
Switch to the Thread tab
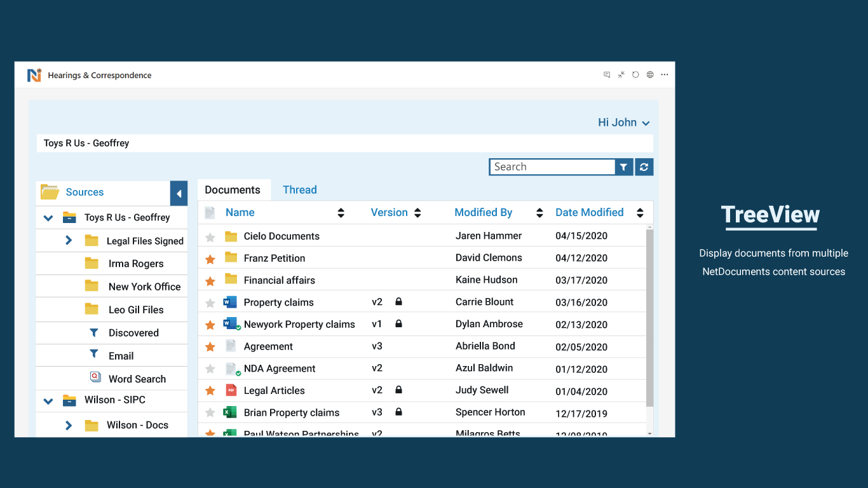click(299, 189)
